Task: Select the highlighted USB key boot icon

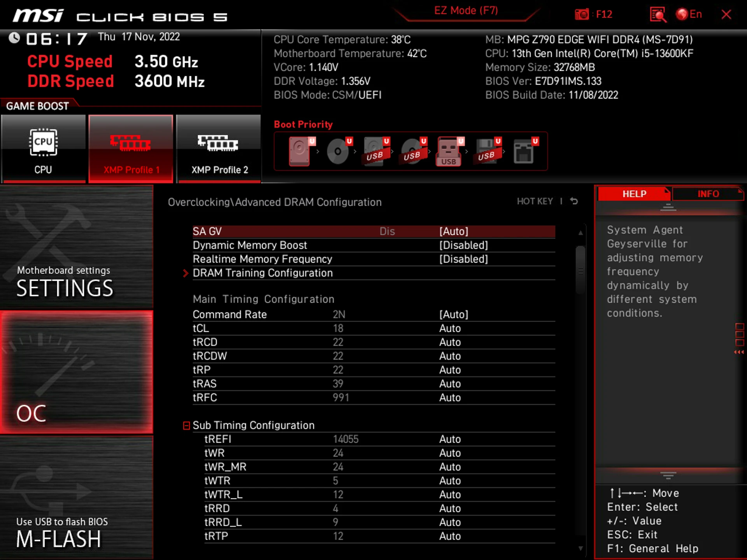Action: click(450, 151)
